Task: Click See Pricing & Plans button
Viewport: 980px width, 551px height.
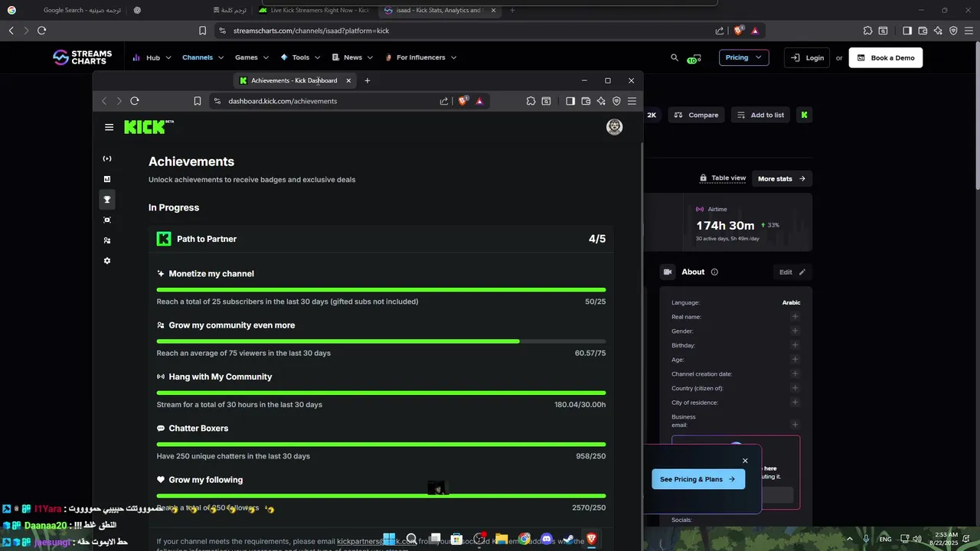Action: point(697,479)
